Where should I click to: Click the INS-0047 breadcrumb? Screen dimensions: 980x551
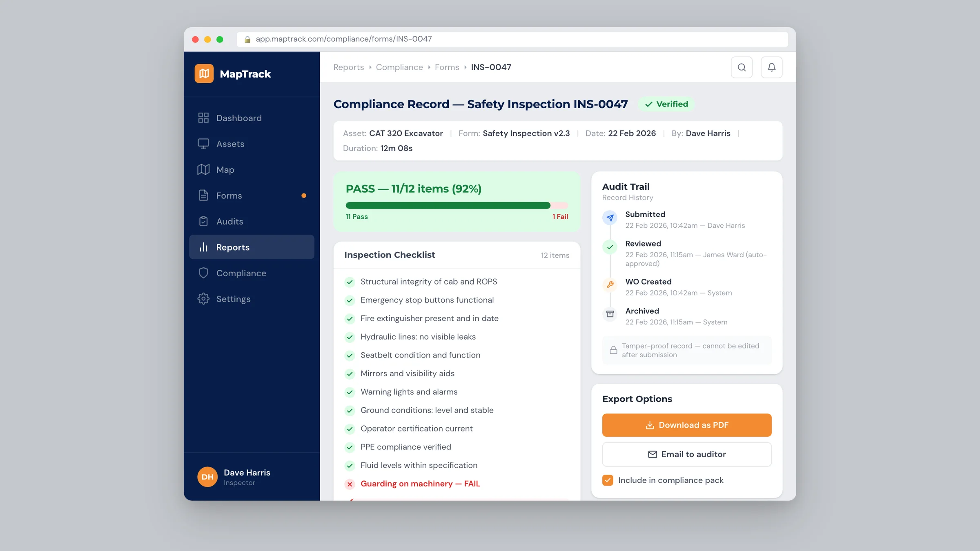pos(491,67)
